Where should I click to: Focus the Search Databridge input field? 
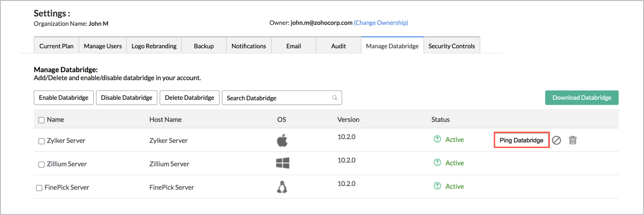(x=276, y=98)
